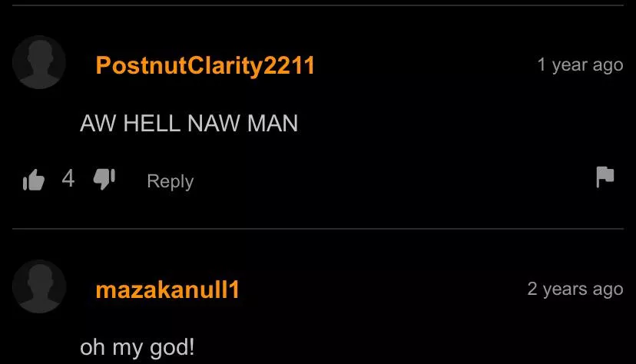Open mazakanull1's profile avatar

[39, 286]
